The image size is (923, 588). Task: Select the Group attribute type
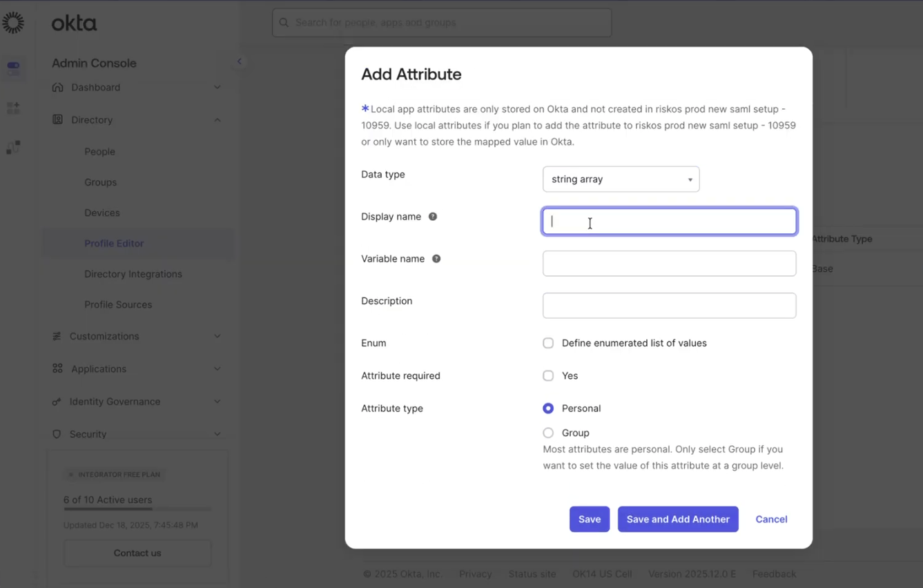click(548, 433)
